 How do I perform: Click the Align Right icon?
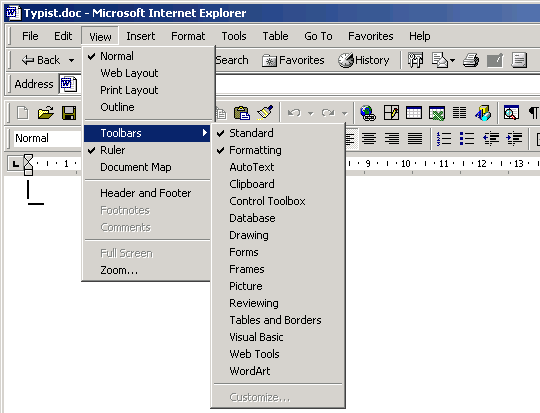[392, 138]
